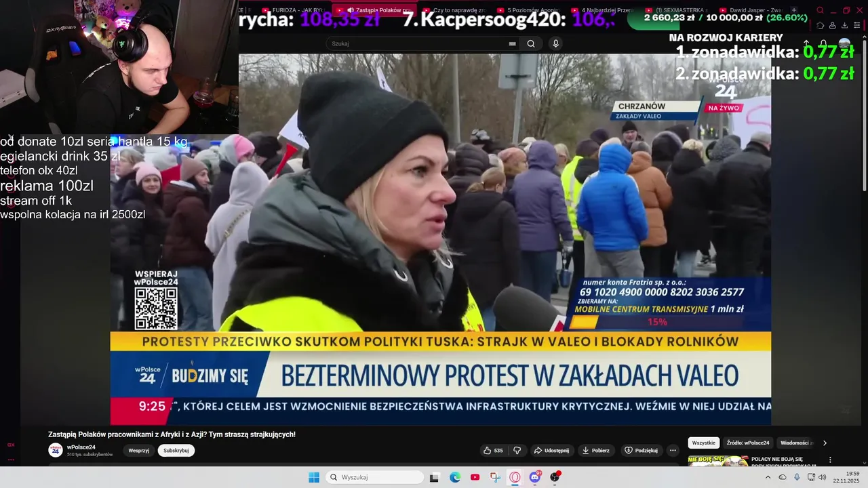Open clock and date 19:59
This screenshot has height=488, width=868.
846,477
